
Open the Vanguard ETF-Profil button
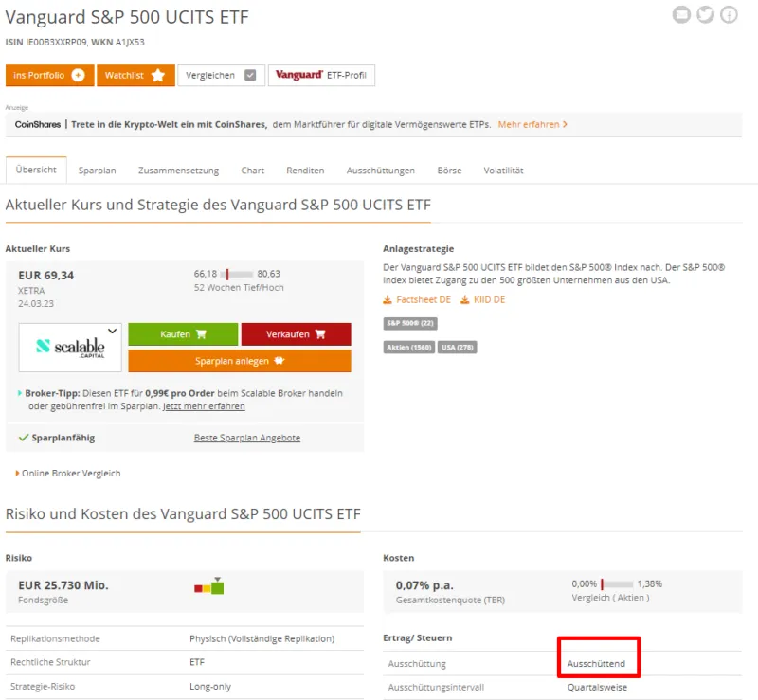(x=322, y=76)
